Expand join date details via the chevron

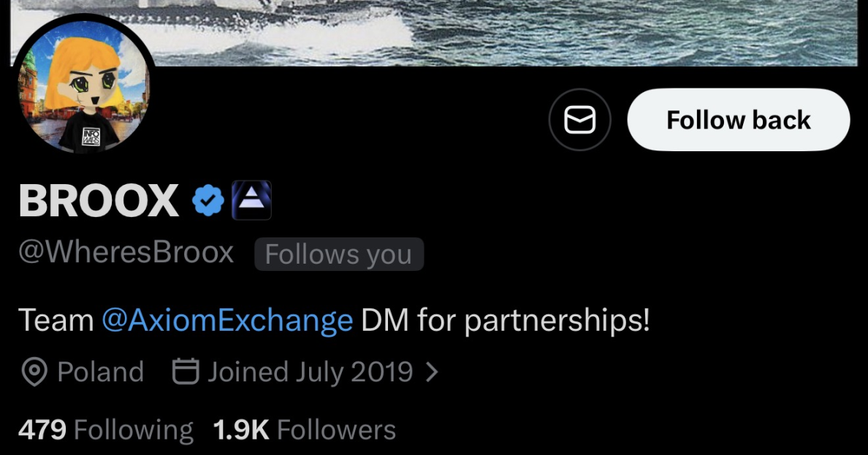(433, 372)
